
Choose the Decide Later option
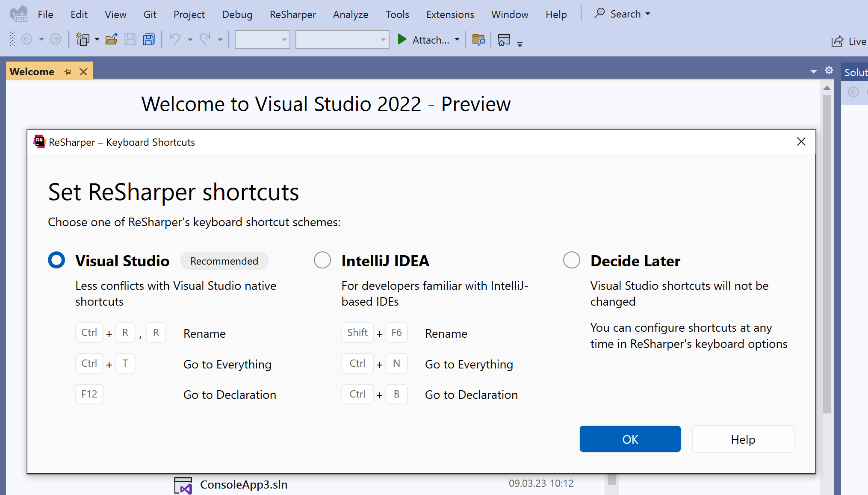tap(572, 260)
